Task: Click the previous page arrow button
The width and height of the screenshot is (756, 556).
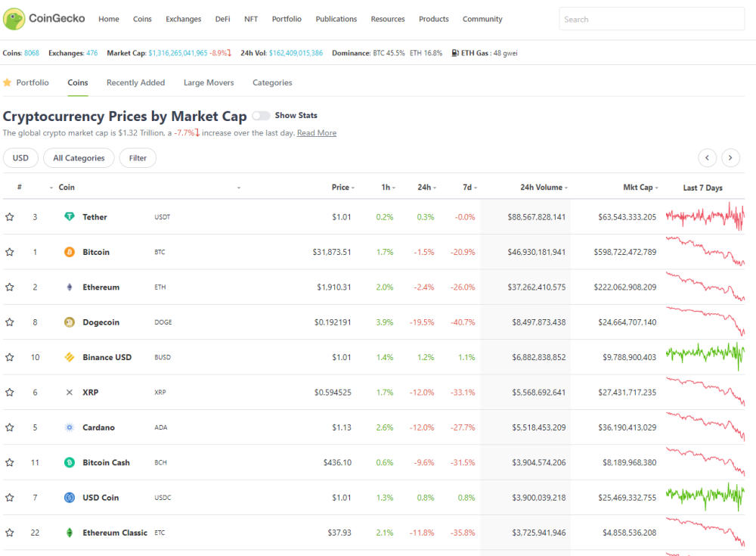Action: (x=708, y=158)
